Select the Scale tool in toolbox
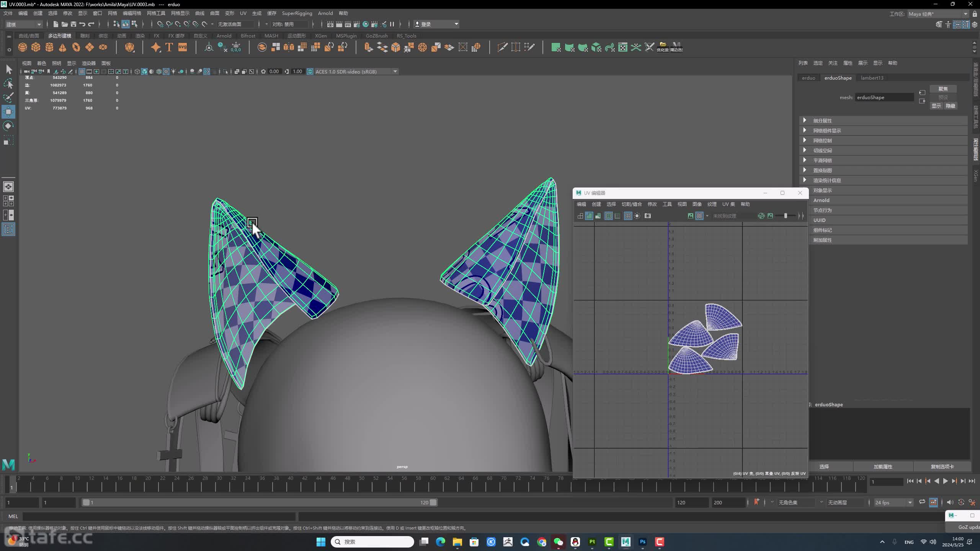Viewport: 980px width, 551px height. coord(8,140)
